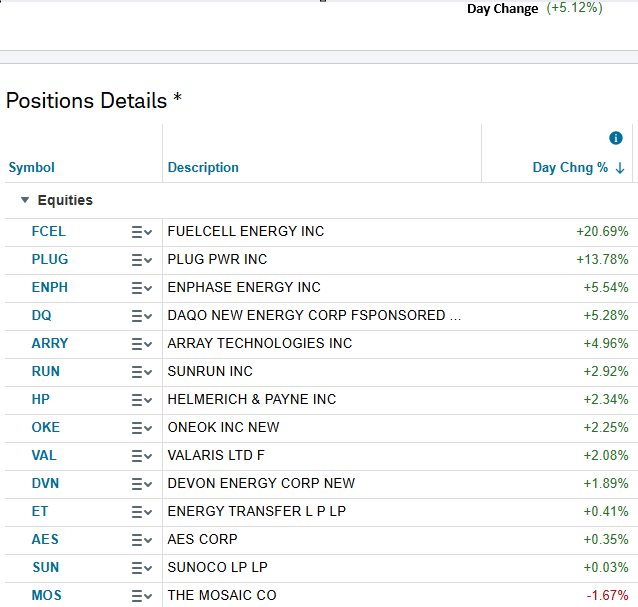This screenshot has height=607, width=638.
Task: Open the actions menu for DQ
Action: pos(142,317)
